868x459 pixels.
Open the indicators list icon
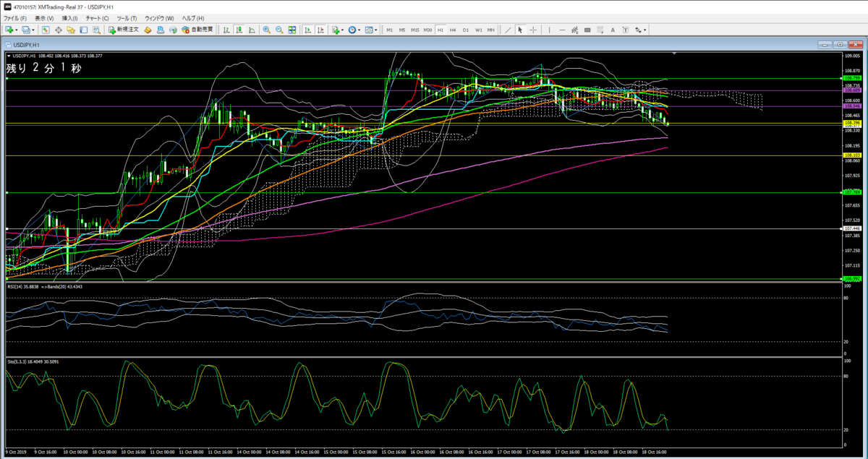(x=336, y=30)
